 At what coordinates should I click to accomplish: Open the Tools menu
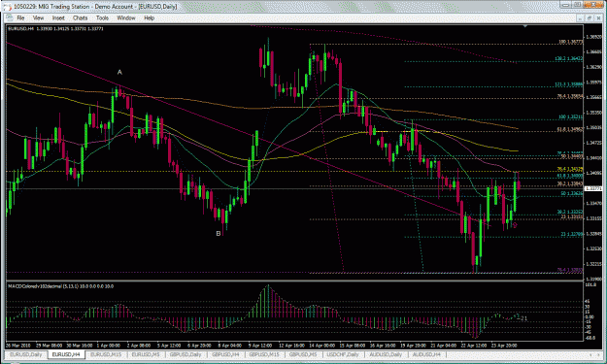(102, 17)
